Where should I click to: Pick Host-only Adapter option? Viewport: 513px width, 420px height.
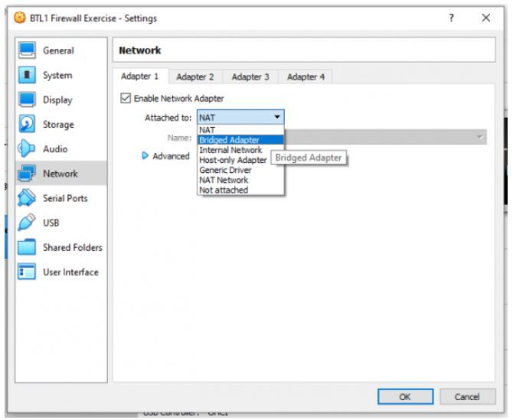(x=240, y=160)
